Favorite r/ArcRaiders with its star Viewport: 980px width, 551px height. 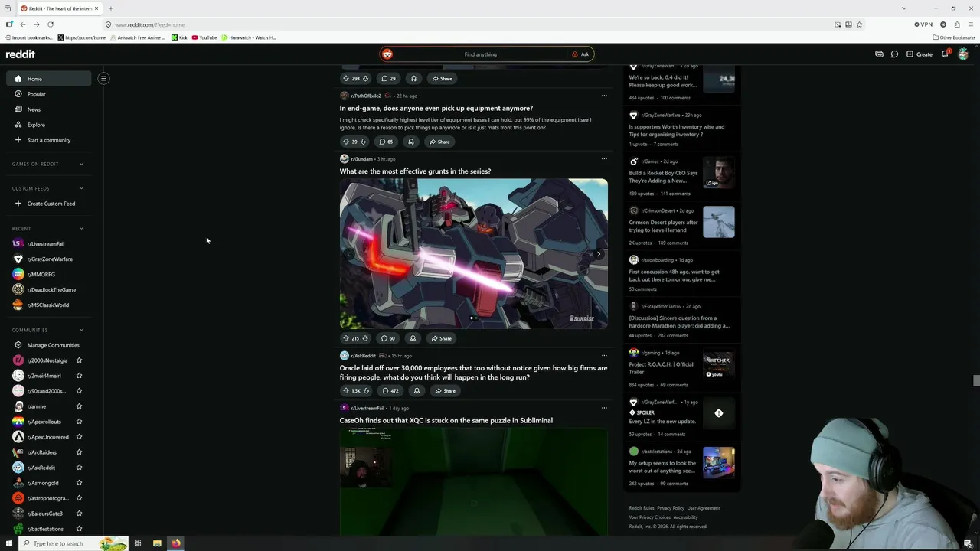pyautogui.click(x=79, y=452)
